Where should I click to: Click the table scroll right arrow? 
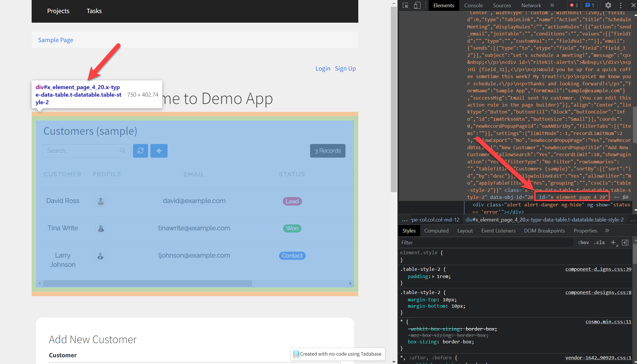point(350,283)
